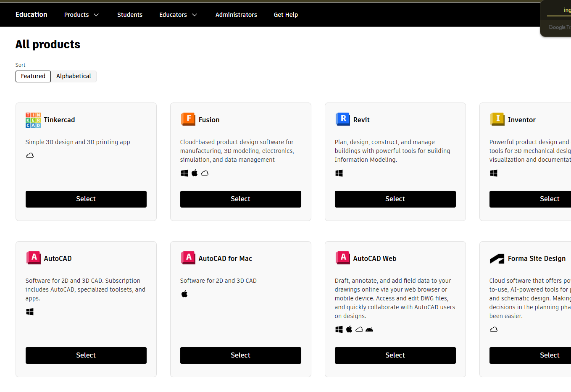Click the AutoCAD Web product icon
Viewport: 571px width, 392px height.
pos(342,258)
